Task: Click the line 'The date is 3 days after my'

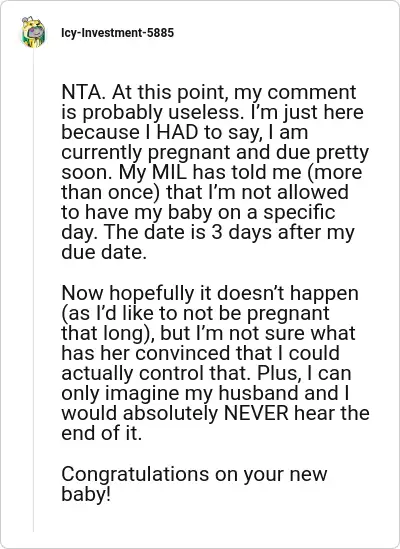Action: [229, 232]
